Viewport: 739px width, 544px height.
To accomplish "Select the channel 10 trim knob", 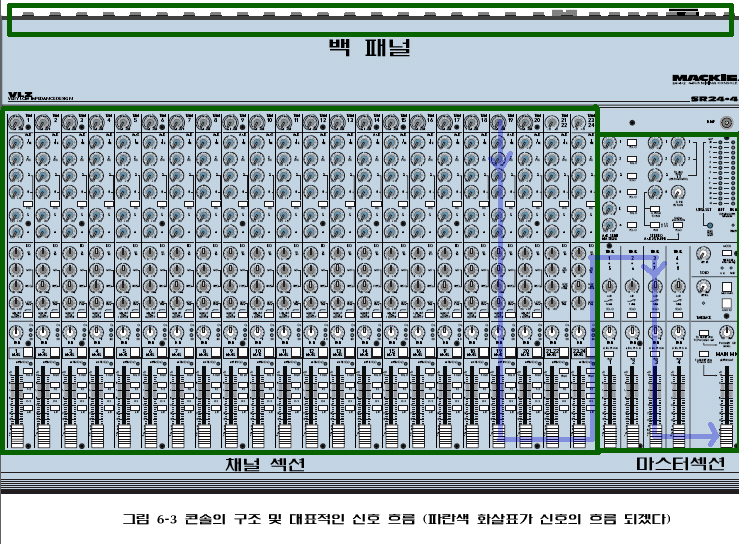I will tap(257, 123).
